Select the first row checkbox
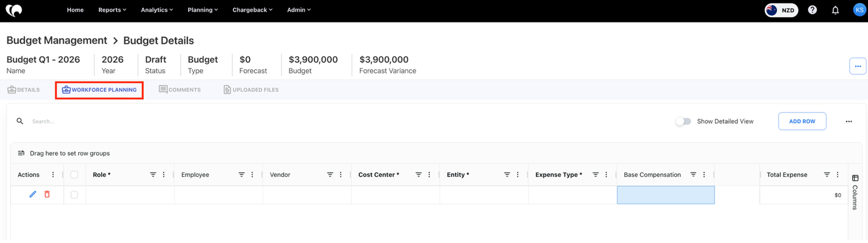The height and width of the screenshot is (243, 868). coord(74,195)
